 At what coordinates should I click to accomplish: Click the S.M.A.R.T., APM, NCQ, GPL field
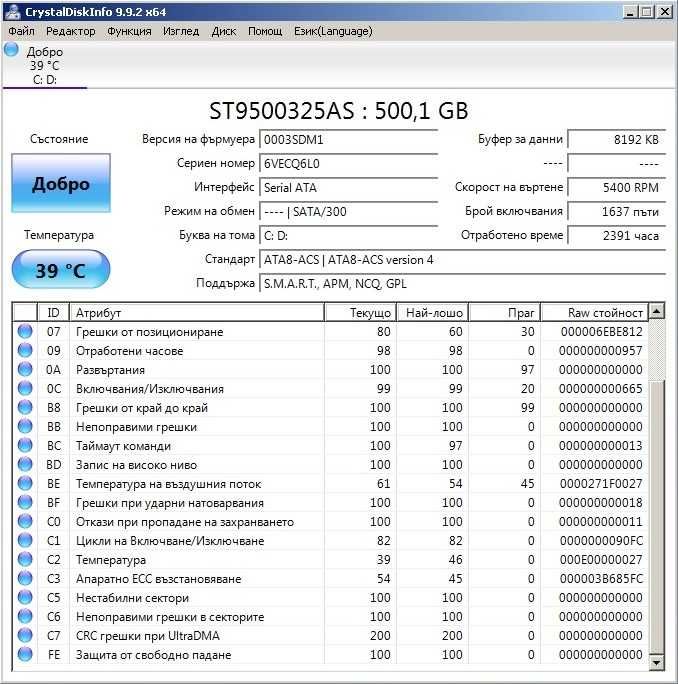[462, 284]
